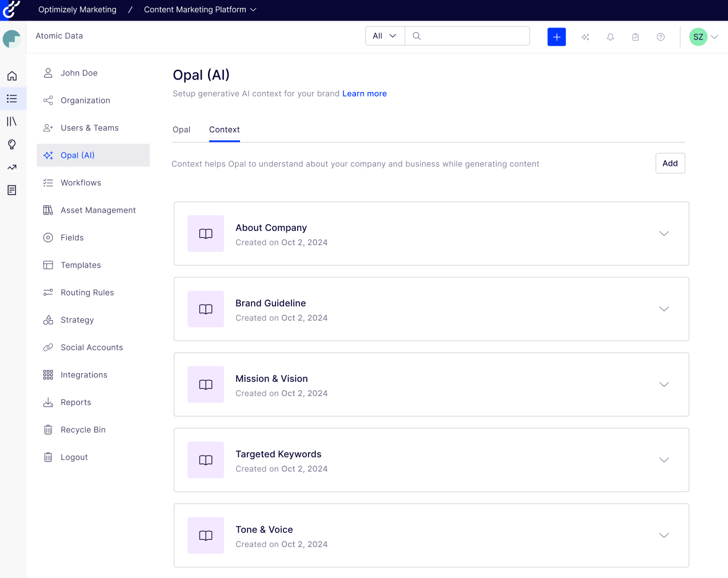
Task: Open the document page icon in left rail
Action: [12, 190]
